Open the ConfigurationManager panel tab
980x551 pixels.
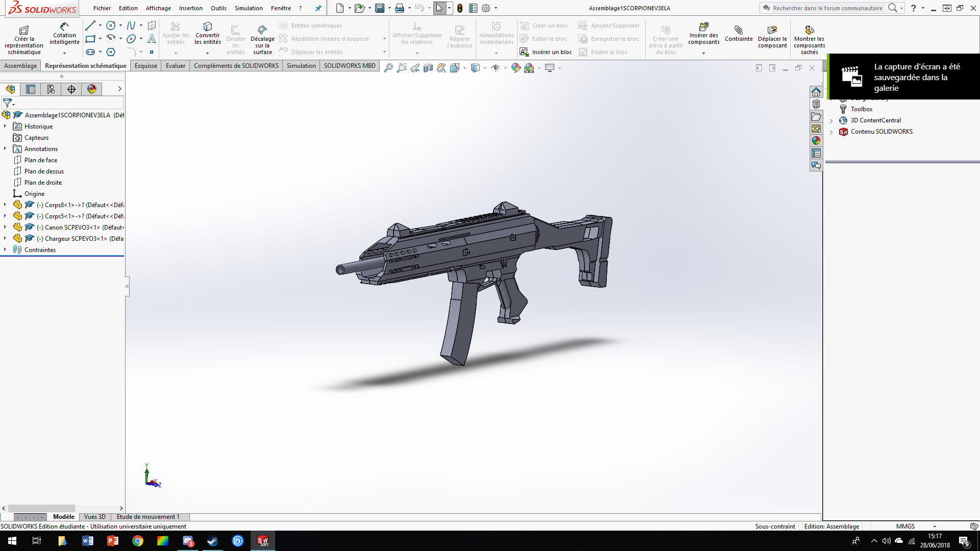(x=51, y=89)
